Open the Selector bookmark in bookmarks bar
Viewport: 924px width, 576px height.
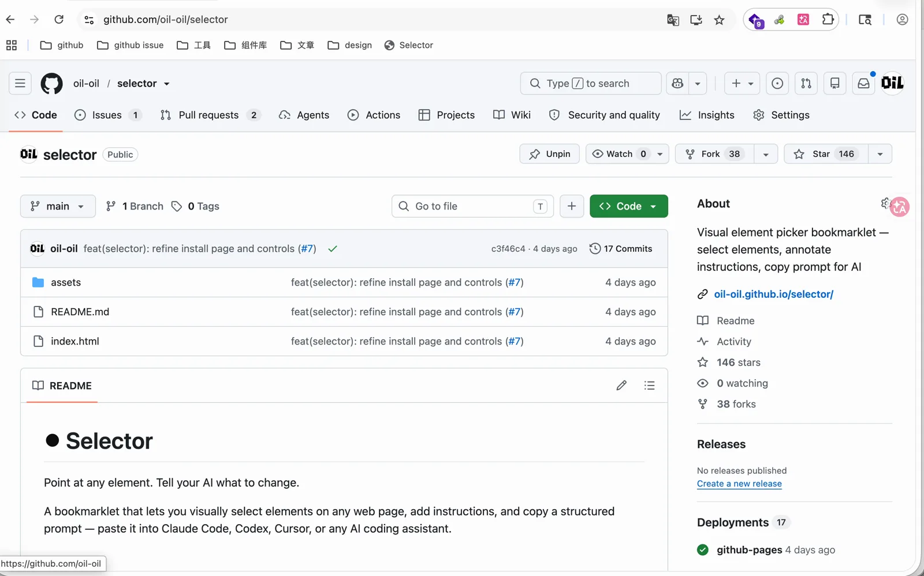(x=409, y=45)
